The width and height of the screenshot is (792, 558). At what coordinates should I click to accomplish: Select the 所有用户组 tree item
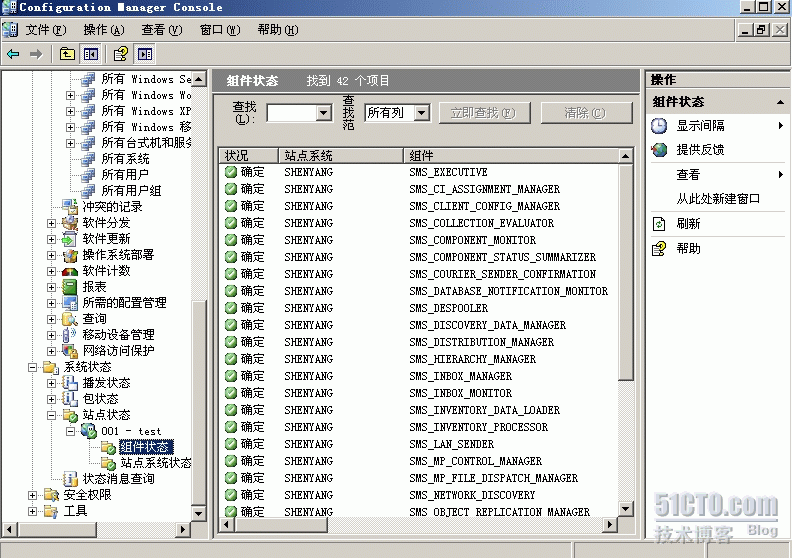tap(131, 191)
